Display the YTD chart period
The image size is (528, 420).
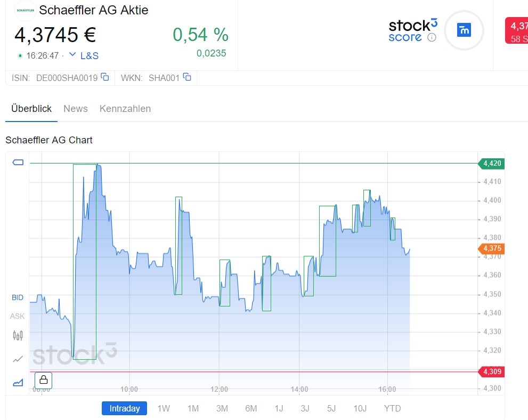(x=393, y=409)
